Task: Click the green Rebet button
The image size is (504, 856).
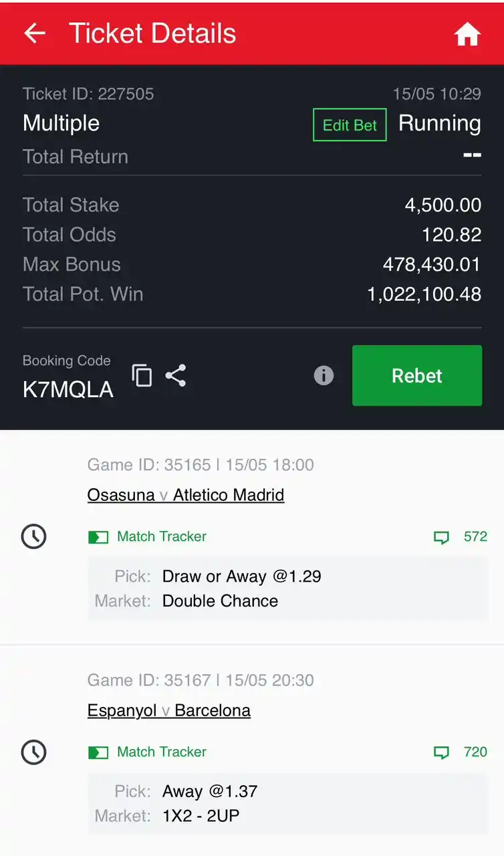Action: tap(417, 375)
